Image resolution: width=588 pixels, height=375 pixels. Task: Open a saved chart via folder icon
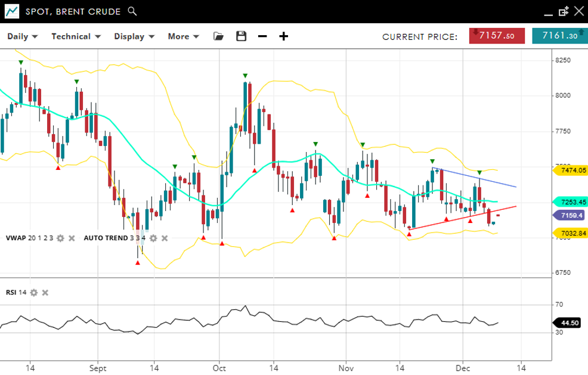click(x=218, y=36)
